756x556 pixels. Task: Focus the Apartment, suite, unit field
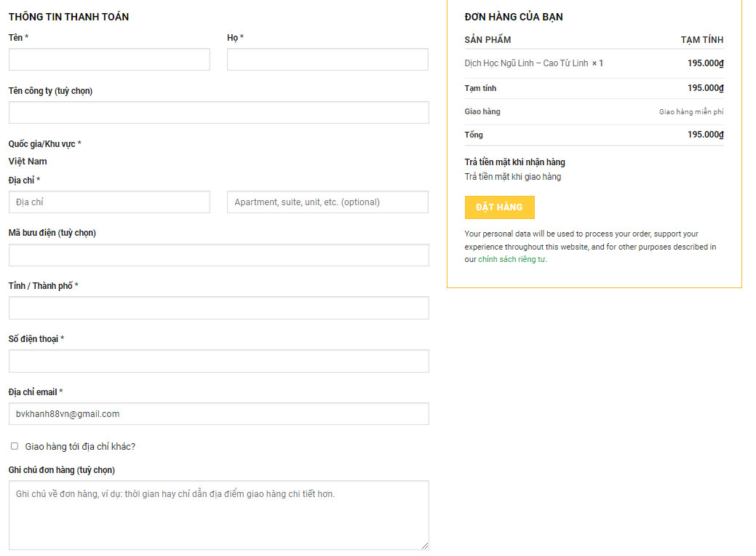(327, 202)
